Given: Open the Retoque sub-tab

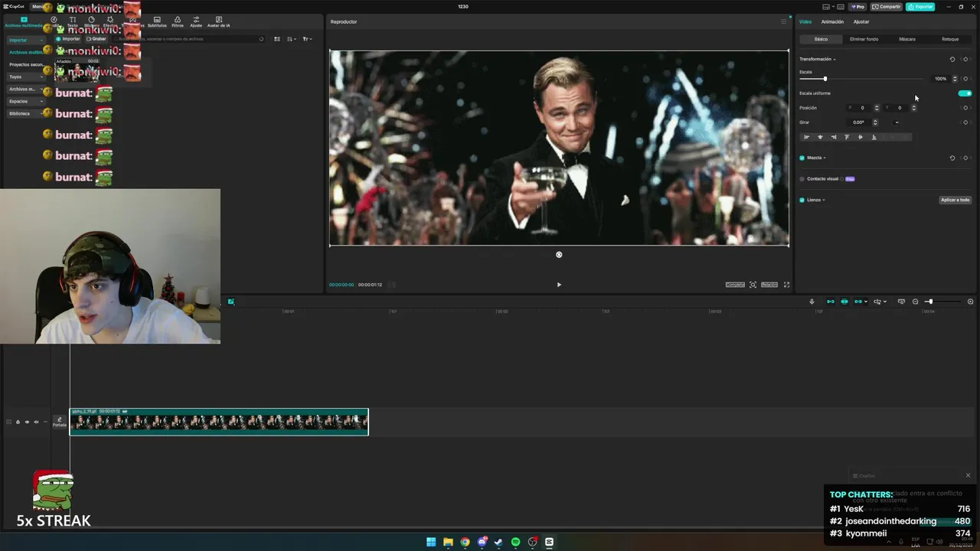Looking at the screenshot, I should (950, 39).
